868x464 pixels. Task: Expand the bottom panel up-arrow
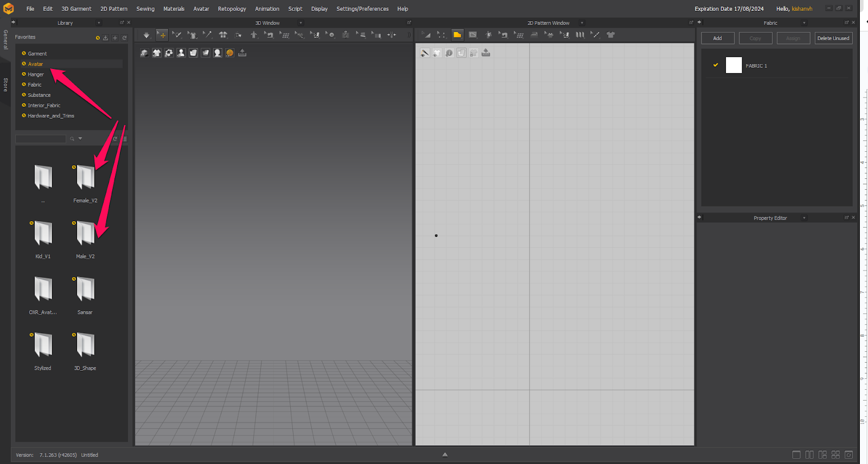(445, 455)
